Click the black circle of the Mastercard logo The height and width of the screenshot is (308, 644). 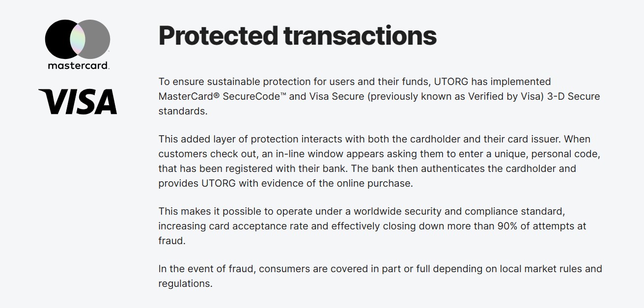pyautogui.click(x=57, y=39)
